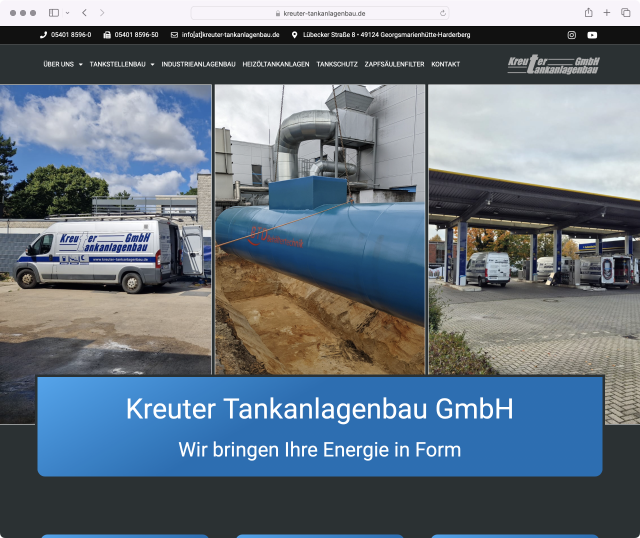Click the phone handset icon in the top bar
This screenshot has height=538, width=640.
tap(43, 35)
